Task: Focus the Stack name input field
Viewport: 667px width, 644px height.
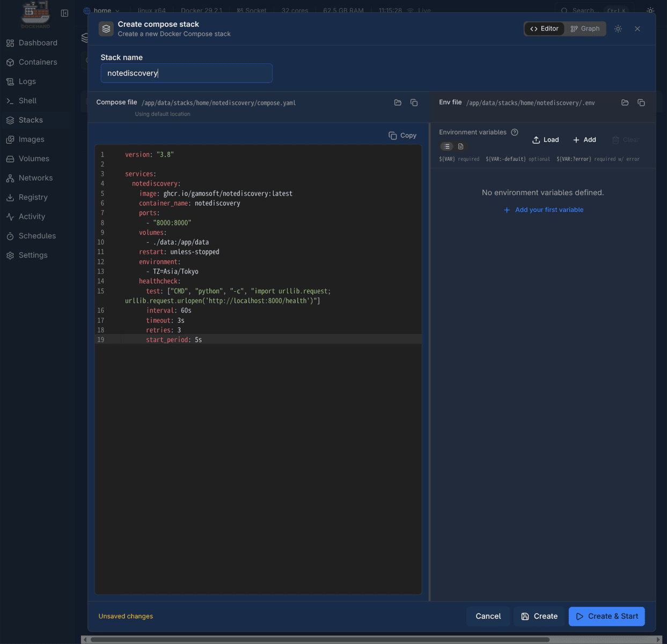Action: [186, 73]
